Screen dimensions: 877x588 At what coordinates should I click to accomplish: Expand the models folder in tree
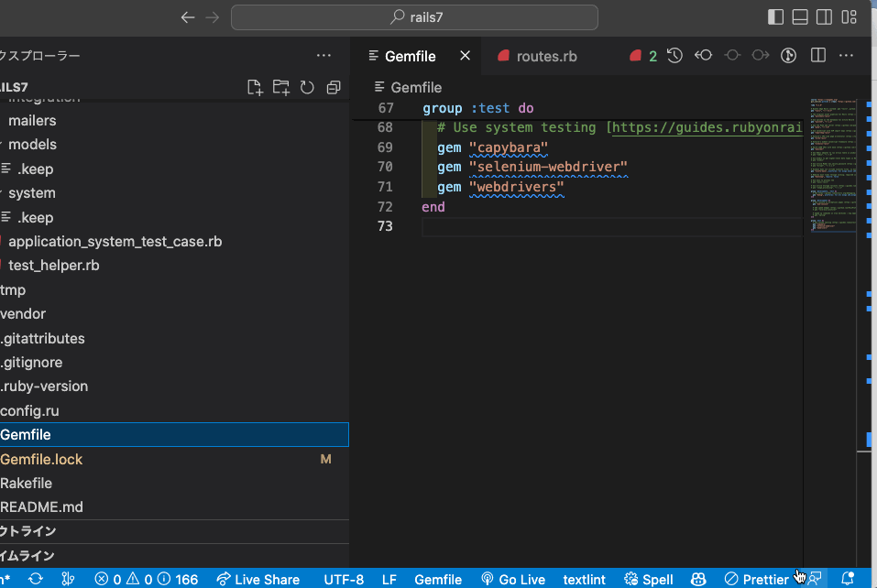click(x=32, y=145)
